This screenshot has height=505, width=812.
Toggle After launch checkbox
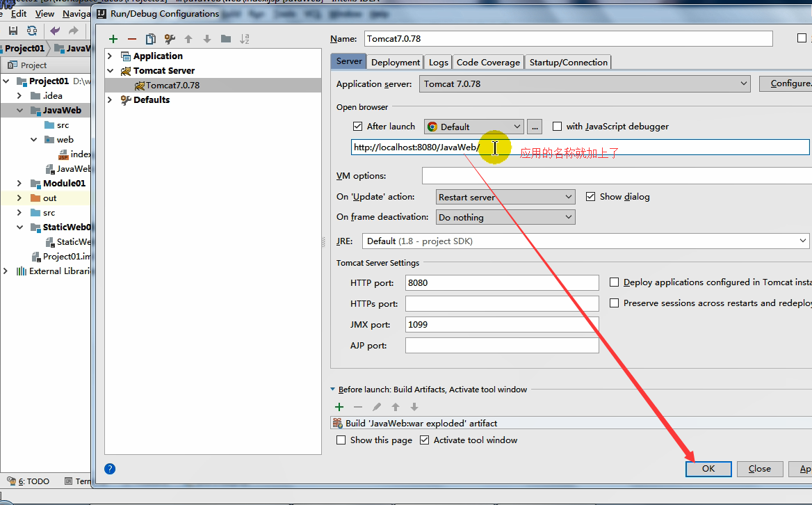click(x=357, y=127)
